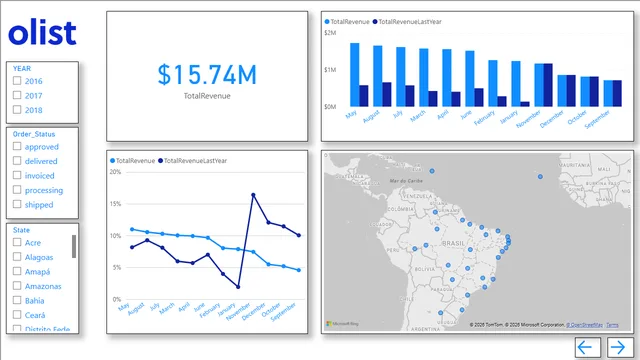
Task: Click the $15.74M TotalRevenue card
Action: [207, 76]
